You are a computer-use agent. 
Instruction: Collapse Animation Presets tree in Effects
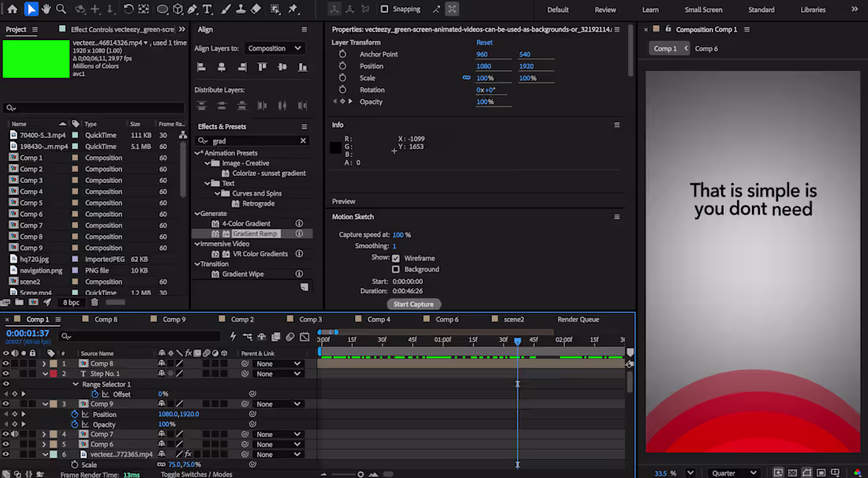coord(197,153)
